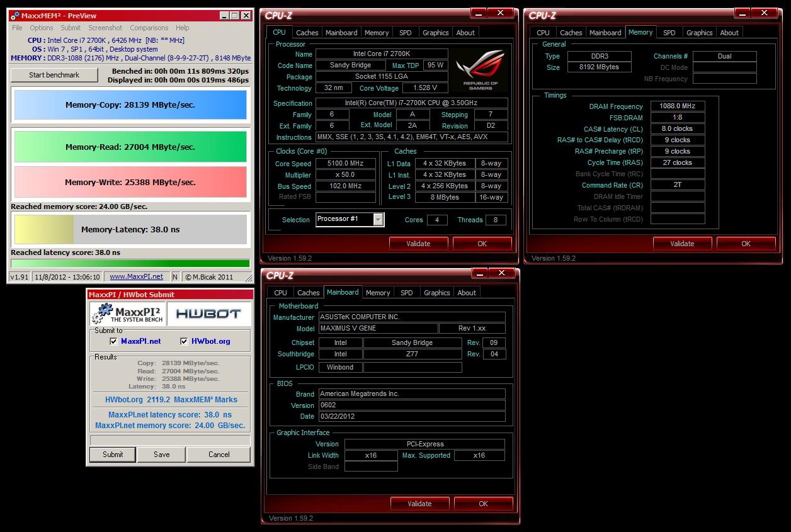Click the Submit button in HWbot dialog

pos(113,455)
